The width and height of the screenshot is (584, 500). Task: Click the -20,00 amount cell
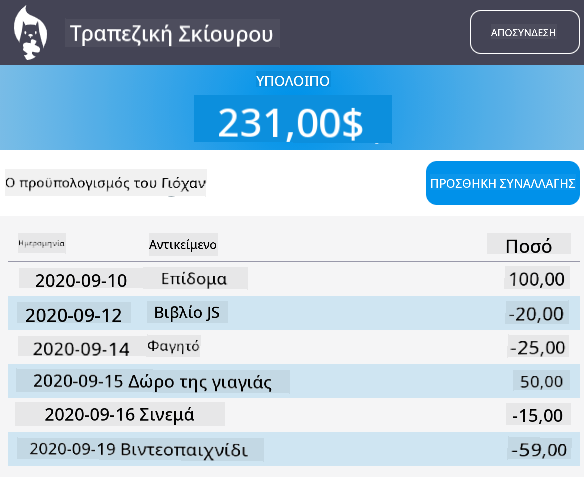pyautogui.click(x=537, y=313)
